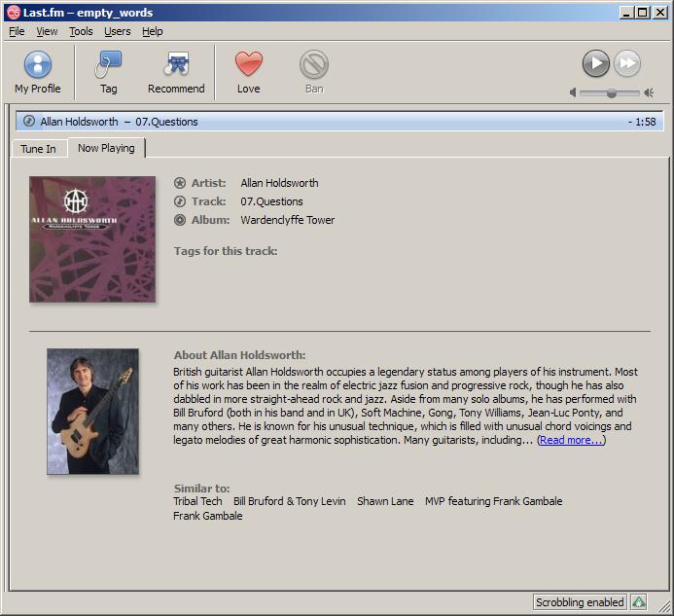Open My Profile from the toolbar

(x=38, y=72)
